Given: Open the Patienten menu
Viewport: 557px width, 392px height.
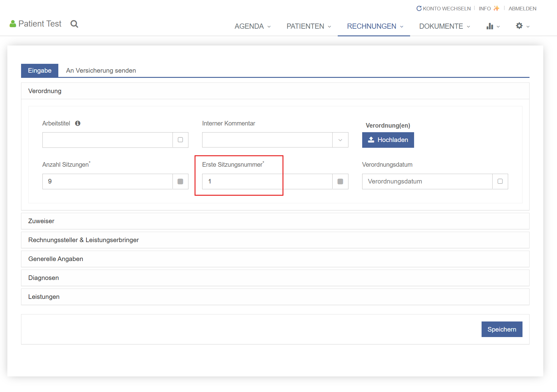Looking at the screenshot, I should point(308,26).
